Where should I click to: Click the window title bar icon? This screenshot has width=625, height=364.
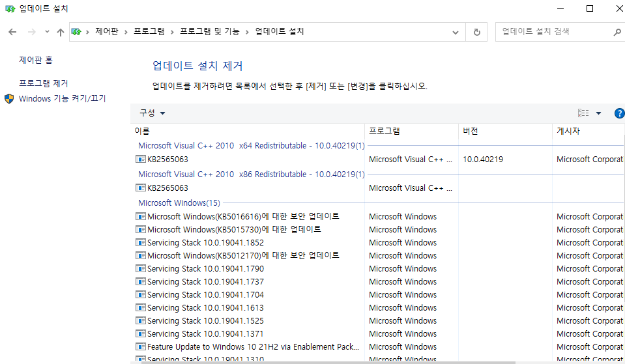pos(10,8)
